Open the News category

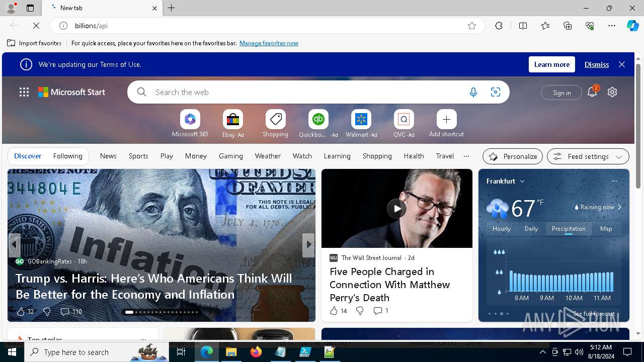(108, 156)
